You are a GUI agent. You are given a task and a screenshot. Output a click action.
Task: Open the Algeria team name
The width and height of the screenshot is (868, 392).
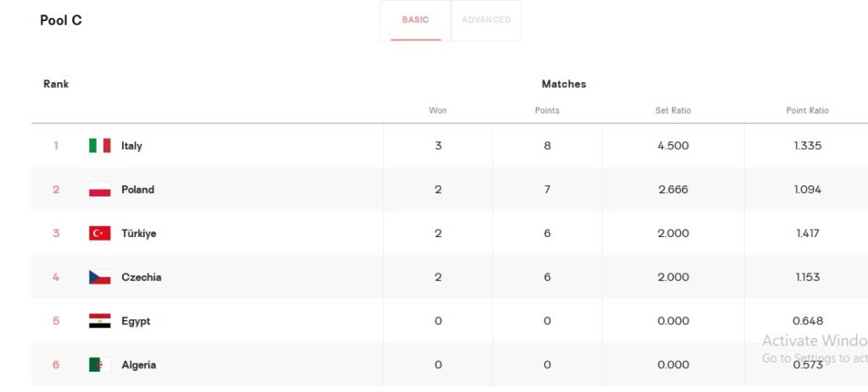[x=138, y=365]
